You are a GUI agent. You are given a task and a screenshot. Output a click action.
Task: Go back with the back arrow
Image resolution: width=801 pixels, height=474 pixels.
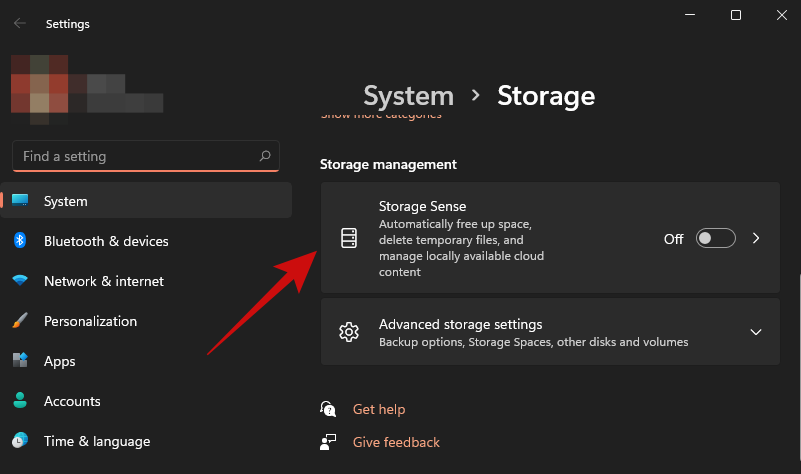click(x=20, y=23)
